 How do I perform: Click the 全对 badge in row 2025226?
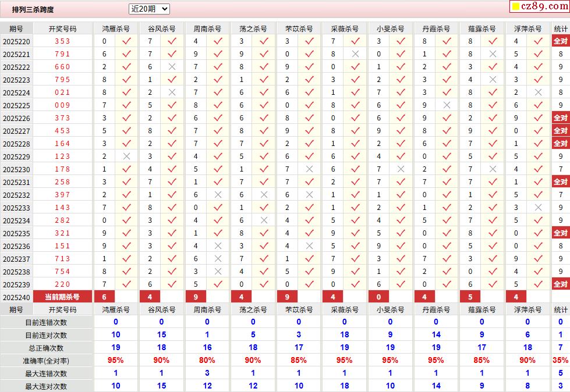coord(561,118)
